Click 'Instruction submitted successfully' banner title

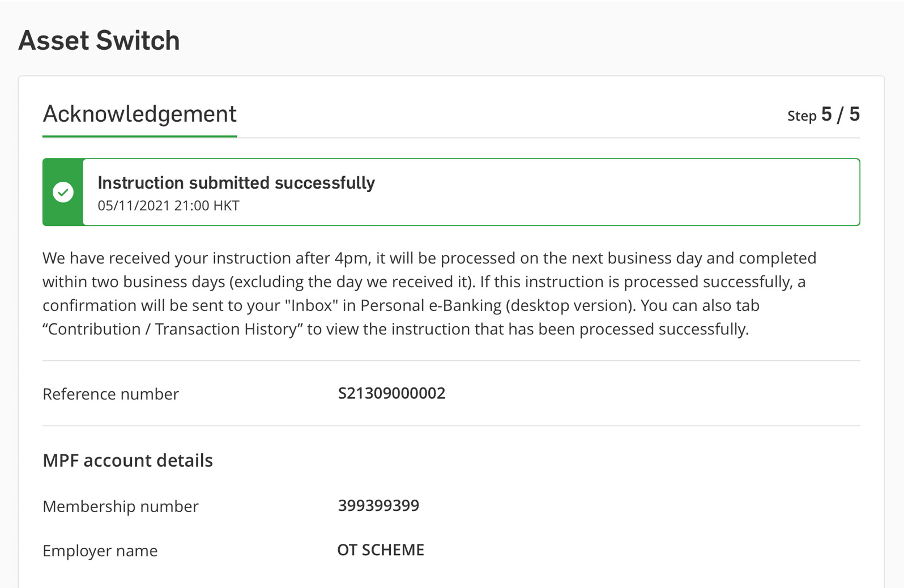point(236,183)
